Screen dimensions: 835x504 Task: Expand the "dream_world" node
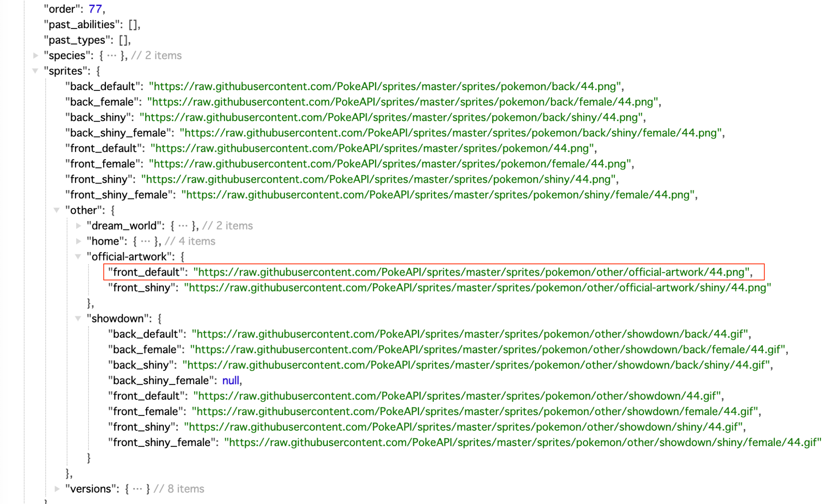[78, 225]
